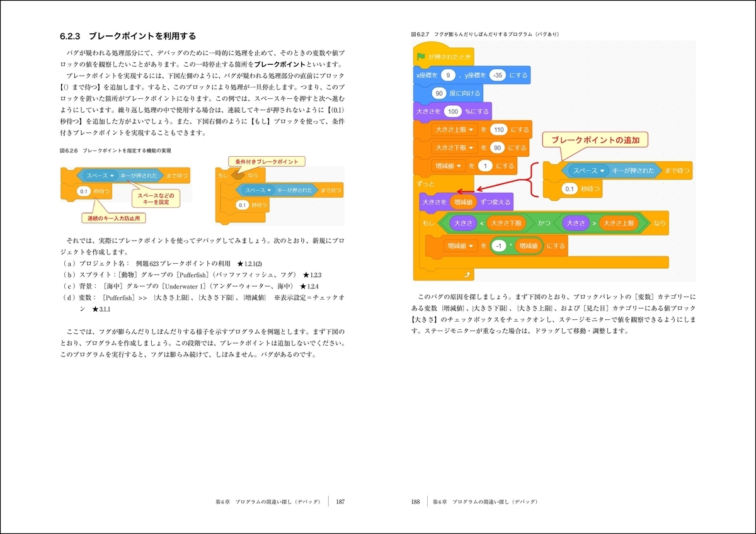This screenshot has height=534, width=756.
Task: Click reference ★3.1.1
Action: [x=102, y=310]
